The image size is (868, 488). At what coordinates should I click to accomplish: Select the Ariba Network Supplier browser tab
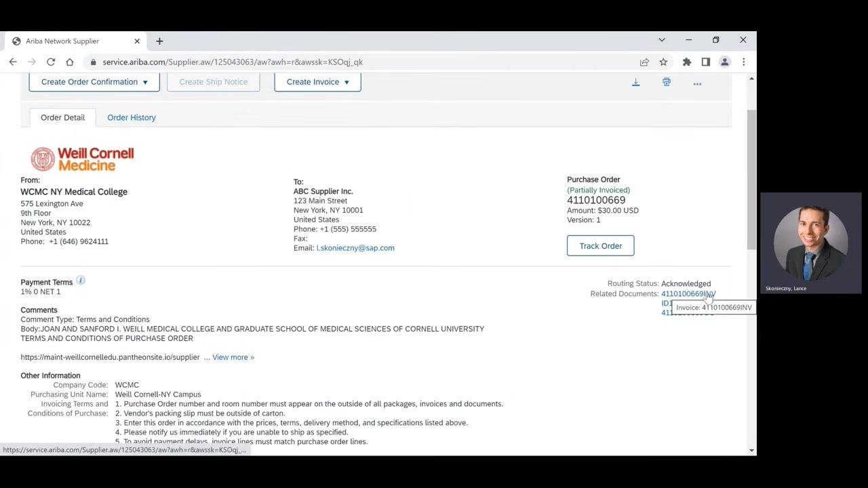(x=76, y=41)
